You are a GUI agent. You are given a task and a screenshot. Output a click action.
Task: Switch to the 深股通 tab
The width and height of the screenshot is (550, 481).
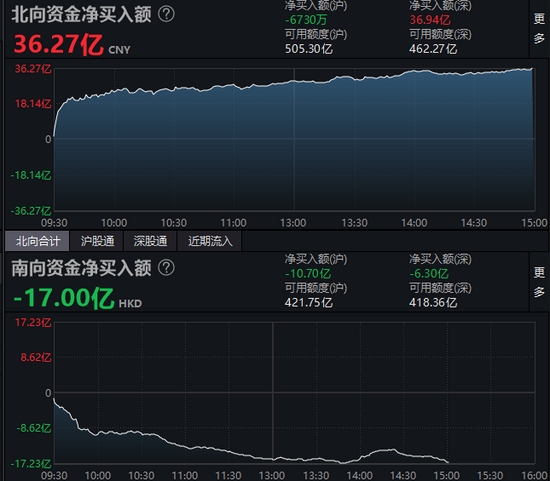(150, 241)
